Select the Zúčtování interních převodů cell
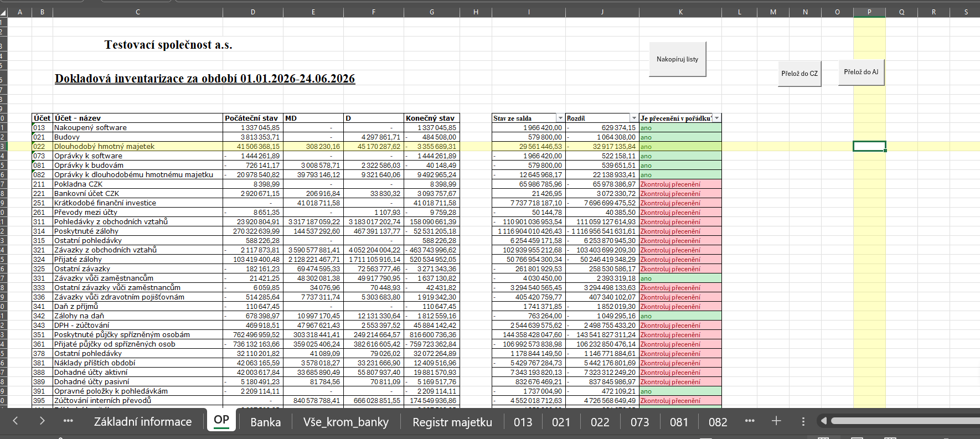Viewport: 980px width, 439px height. click(138, 400)
